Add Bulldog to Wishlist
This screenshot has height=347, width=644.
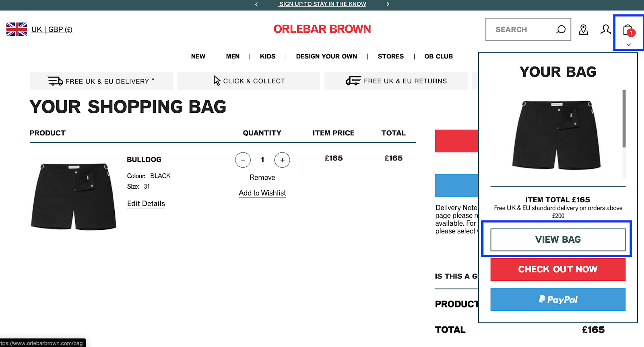point(262,193)
